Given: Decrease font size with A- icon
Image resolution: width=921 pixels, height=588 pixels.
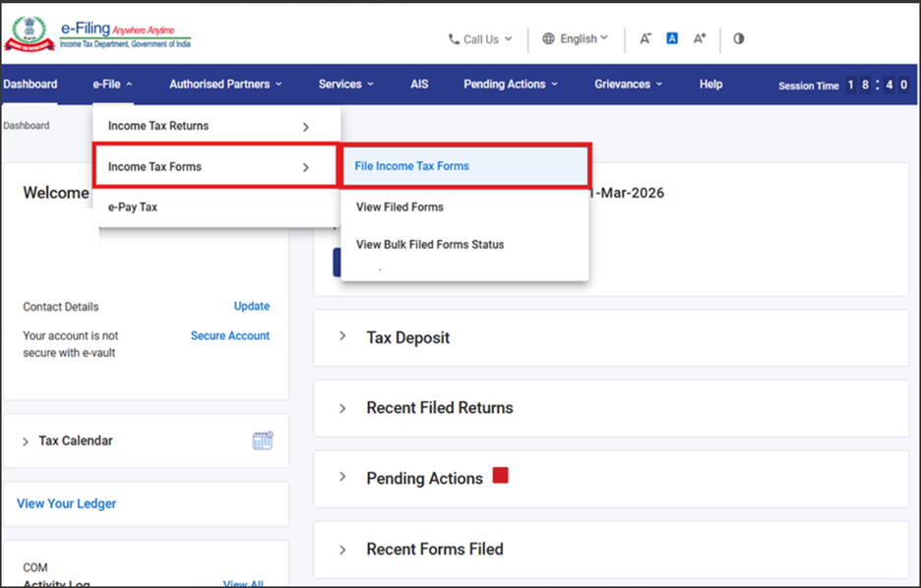Looking at the screenshot, I should [x=645, y=39].
